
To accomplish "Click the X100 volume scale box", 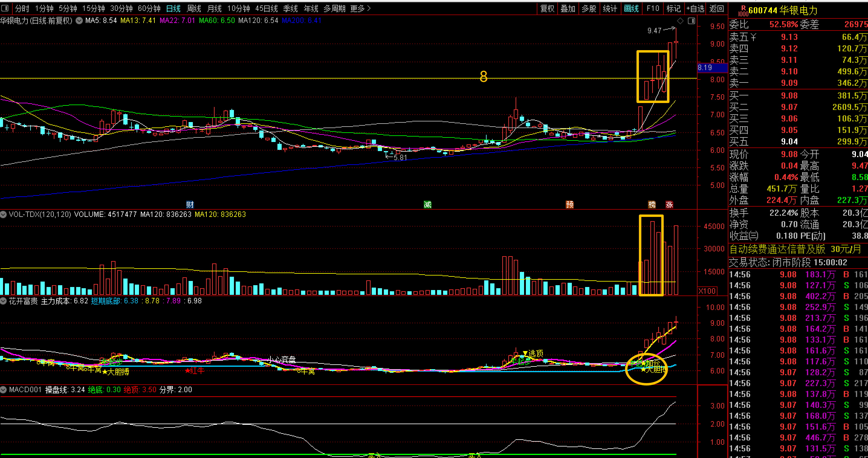I will (707, 291).
